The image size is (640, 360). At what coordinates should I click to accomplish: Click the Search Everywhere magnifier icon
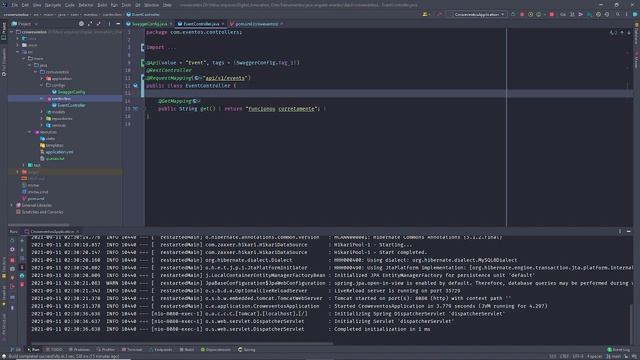pyautogui.click(x=618, y=14)
